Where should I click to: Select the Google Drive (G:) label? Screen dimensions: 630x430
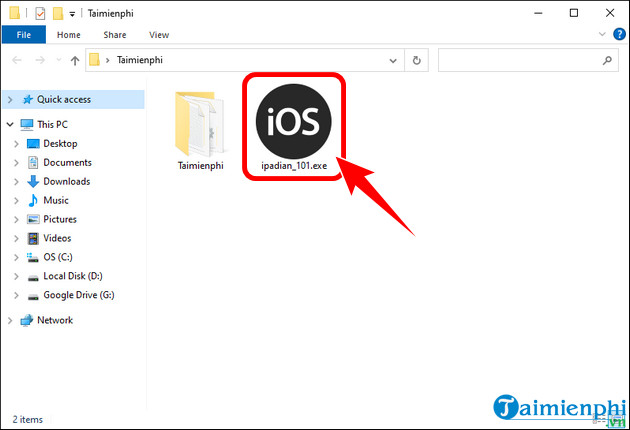point(79,295)
